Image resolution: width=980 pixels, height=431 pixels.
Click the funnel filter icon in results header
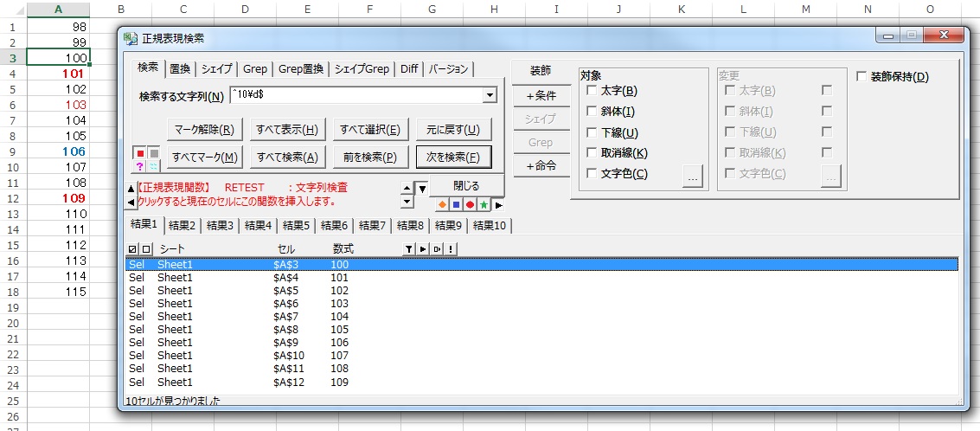(409, 249)
